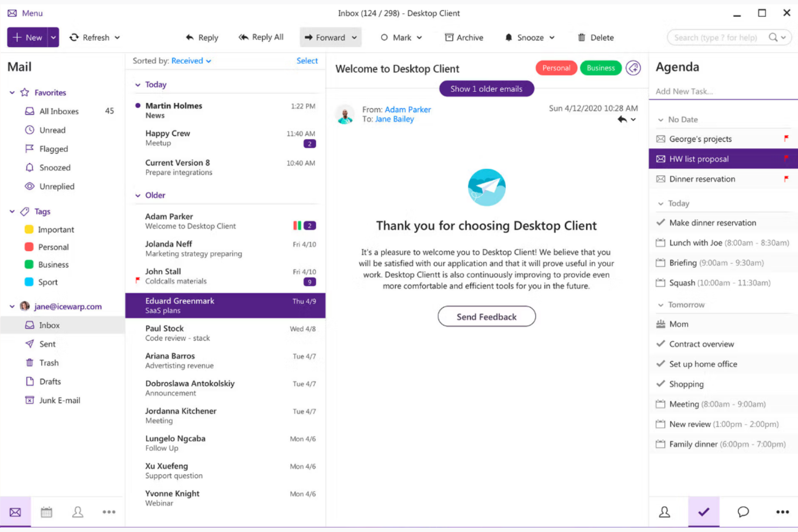Click the Reply All toolbar button
This screenshot has width=798, height=532.
(x=261, y=37)
